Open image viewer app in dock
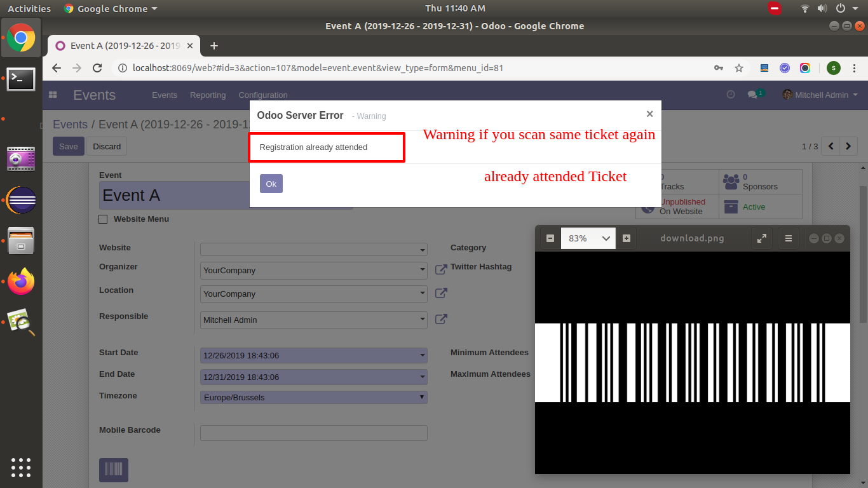The height and width of the screenshot is (488, 868). (21, 323)
